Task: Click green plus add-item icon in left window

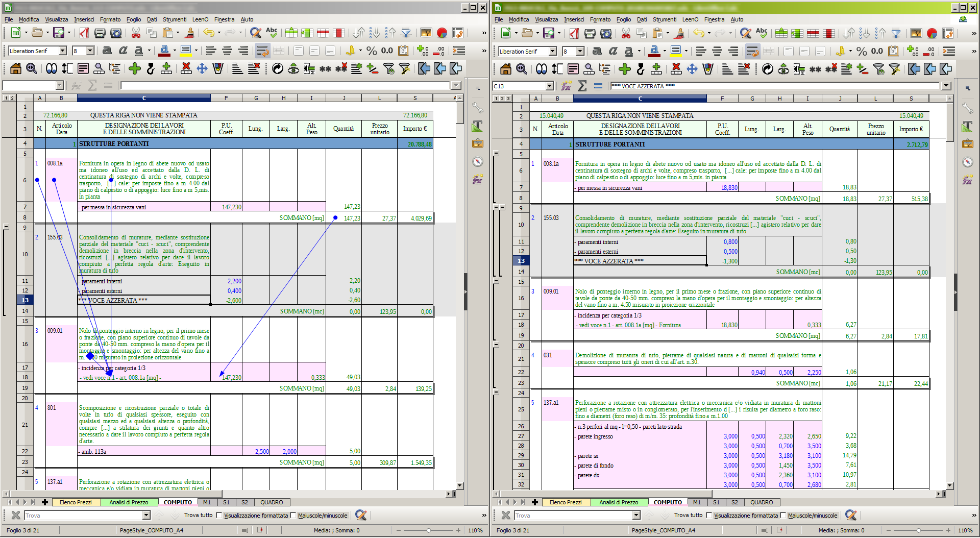Action: point(135,68)
